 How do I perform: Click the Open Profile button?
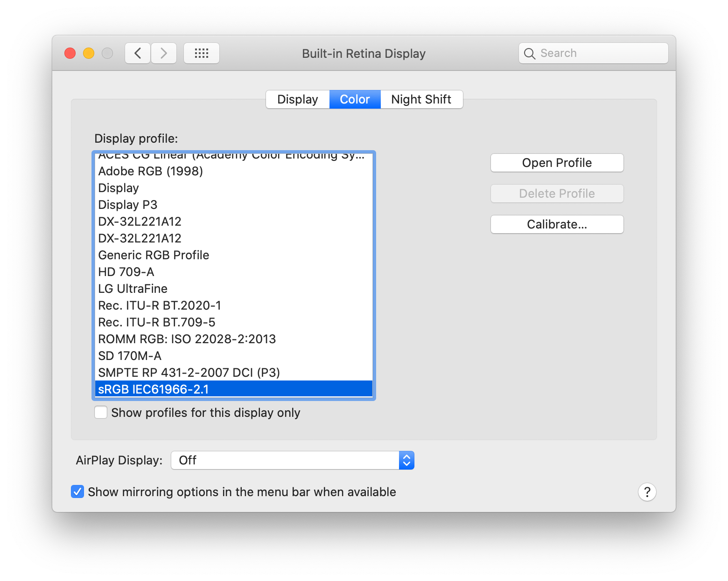[x=556, y=163]
